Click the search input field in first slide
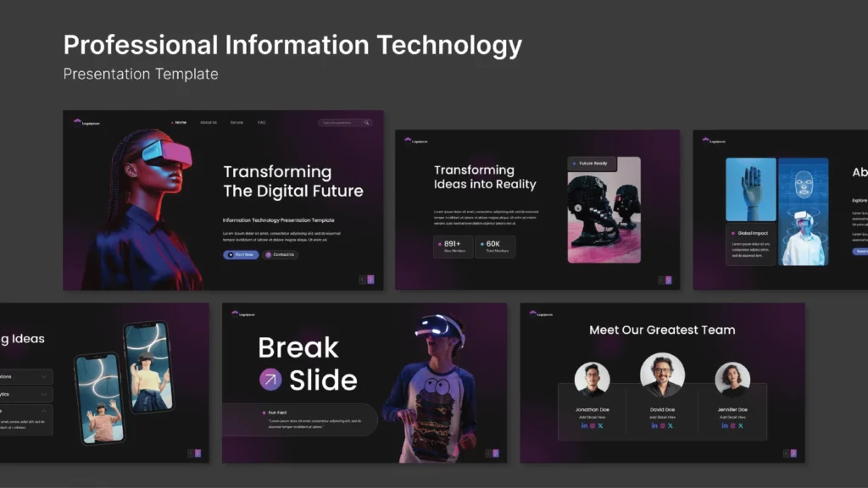 click(339, 123)
